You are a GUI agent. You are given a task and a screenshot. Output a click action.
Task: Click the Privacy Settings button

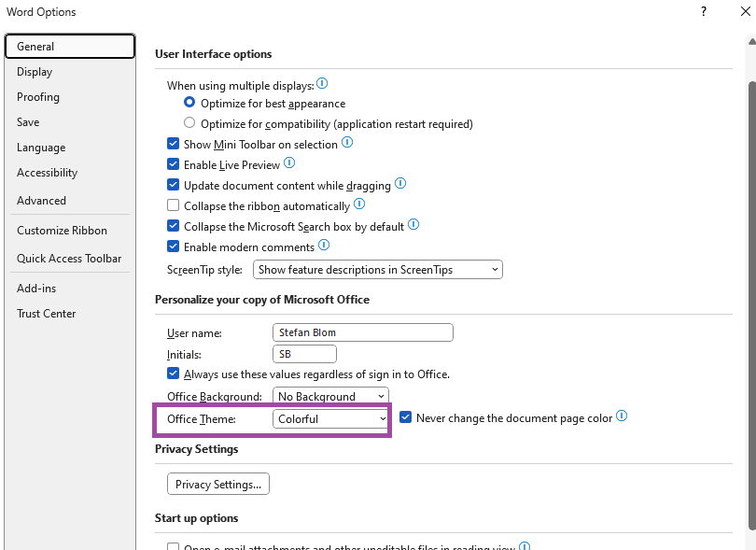pos(218,485)
